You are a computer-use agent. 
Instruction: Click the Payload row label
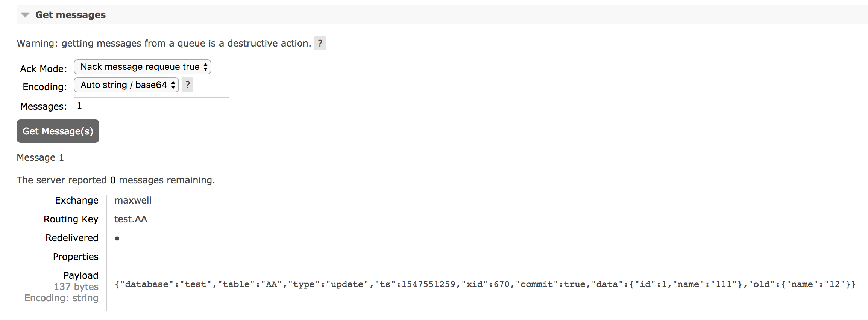81,275
